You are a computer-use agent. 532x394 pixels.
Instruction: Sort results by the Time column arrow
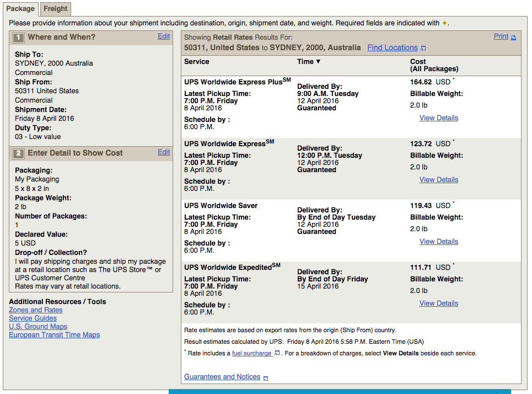[x=318, y=62]
